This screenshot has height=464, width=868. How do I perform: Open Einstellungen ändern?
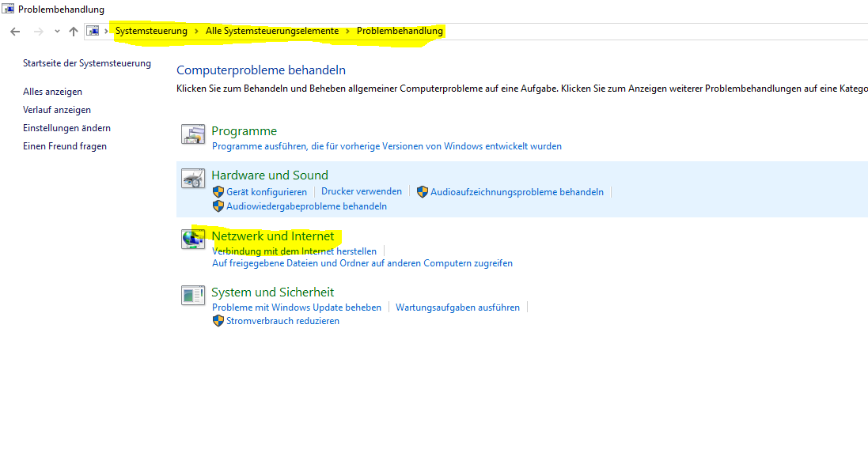[x=67, y=128]
